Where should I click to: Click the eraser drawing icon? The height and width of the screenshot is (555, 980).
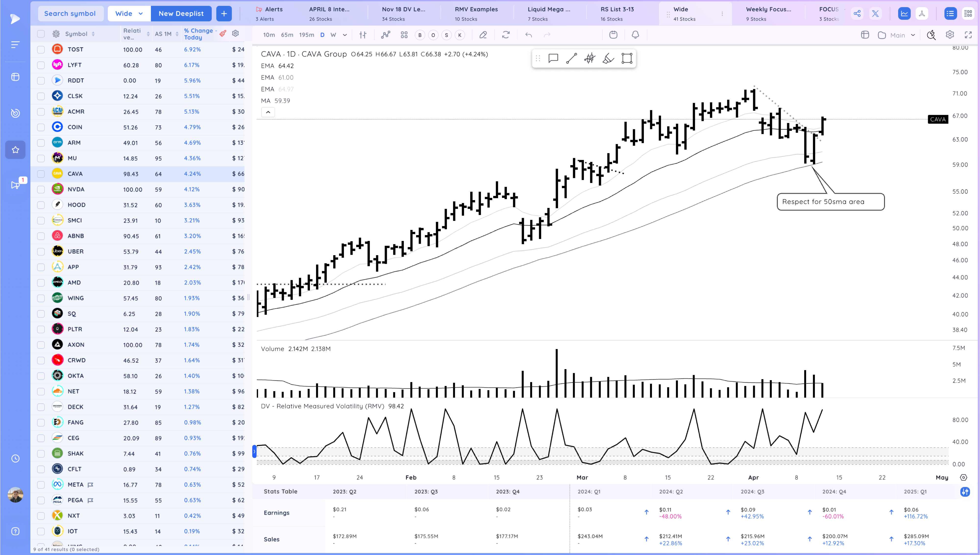tap(483, 35)
